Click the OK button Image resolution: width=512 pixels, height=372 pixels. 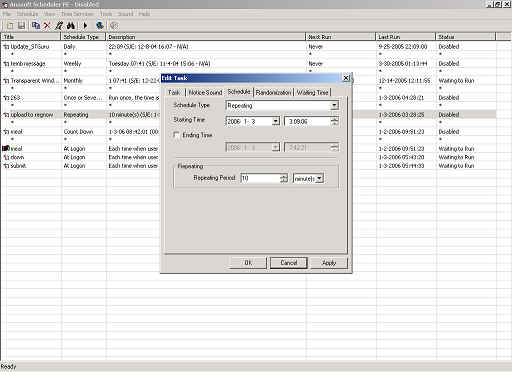pyautogui.click(x=248, y=263)
